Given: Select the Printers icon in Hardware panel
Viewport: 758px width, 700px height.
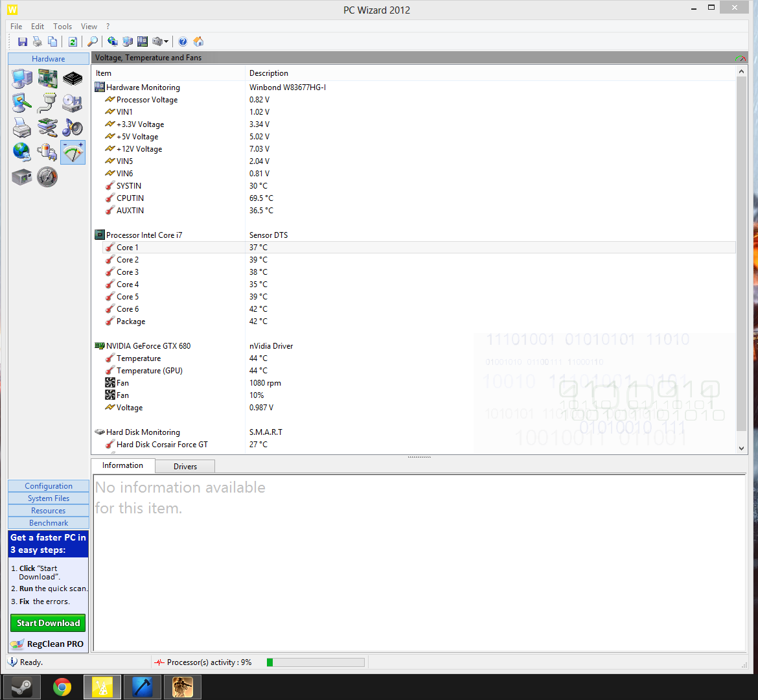Looking at the screenshot, I should click(22, 128).
